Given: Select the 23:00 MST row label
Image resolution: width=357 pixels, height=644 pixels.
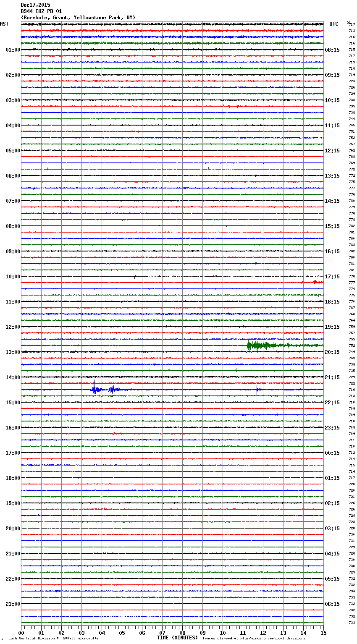Looking at the screenshot, I should point(13,604).
